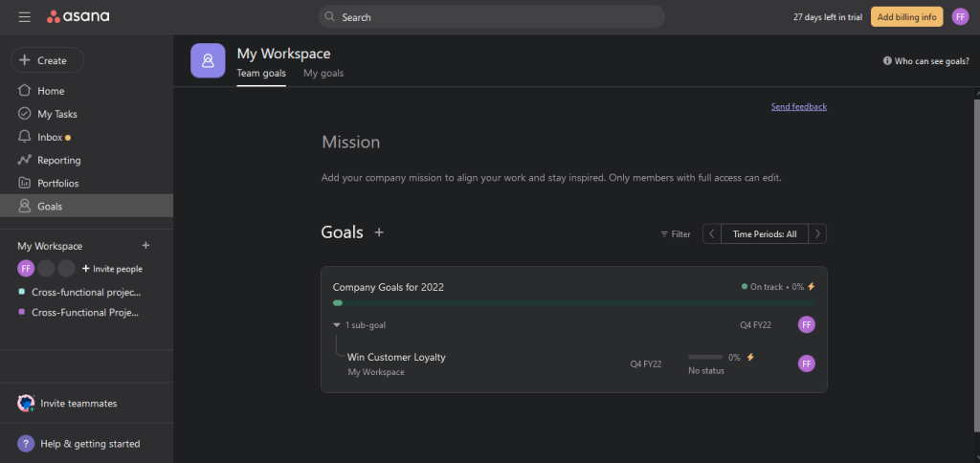The height and width of the screenshot is (463, 980).
Task: Switch to the Team goals tab
Action: click(261, 73)
